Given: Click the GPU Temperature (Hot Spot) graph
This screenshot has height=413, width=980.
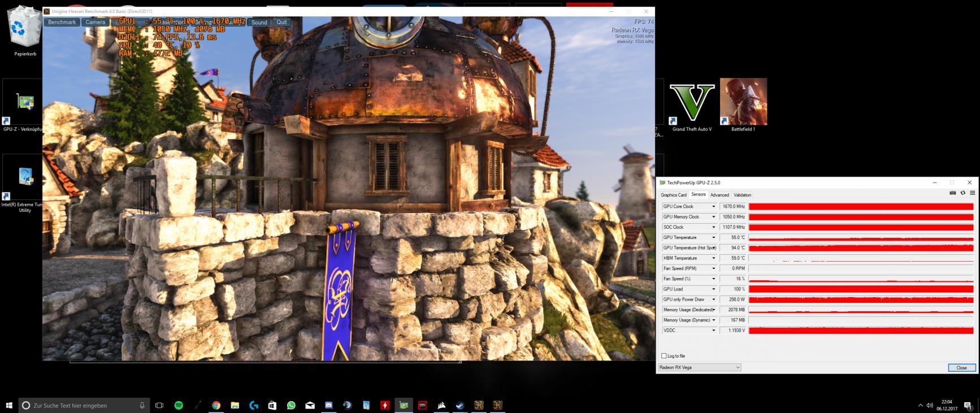Looking at the screenshot, I should click(861, 248).
